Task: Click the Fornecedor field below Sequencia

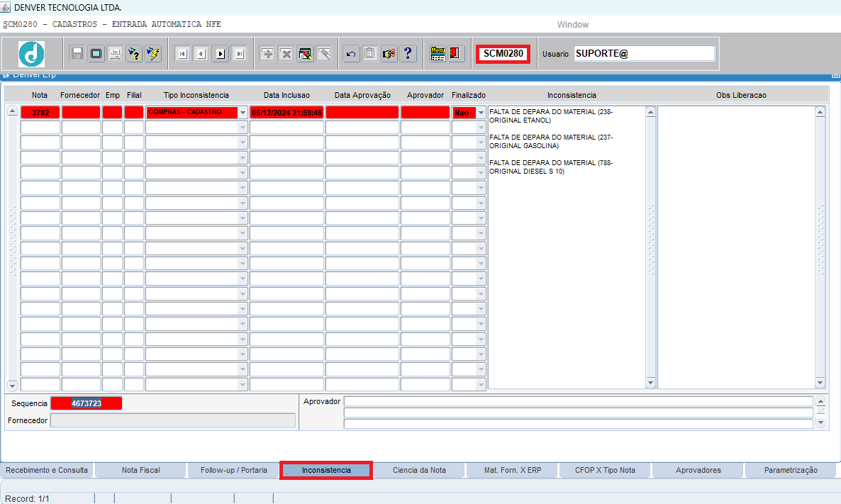Action: [173, 420]
